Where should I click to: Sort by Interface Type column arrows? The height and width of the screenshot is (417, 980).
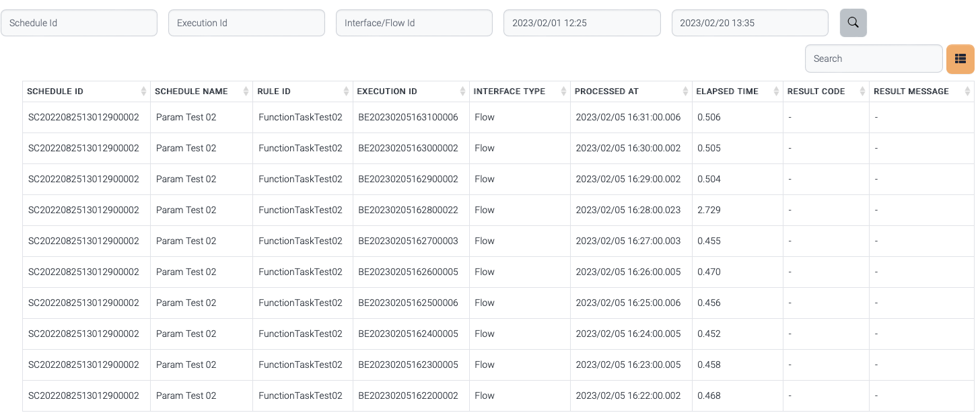[x=563, y=91]
